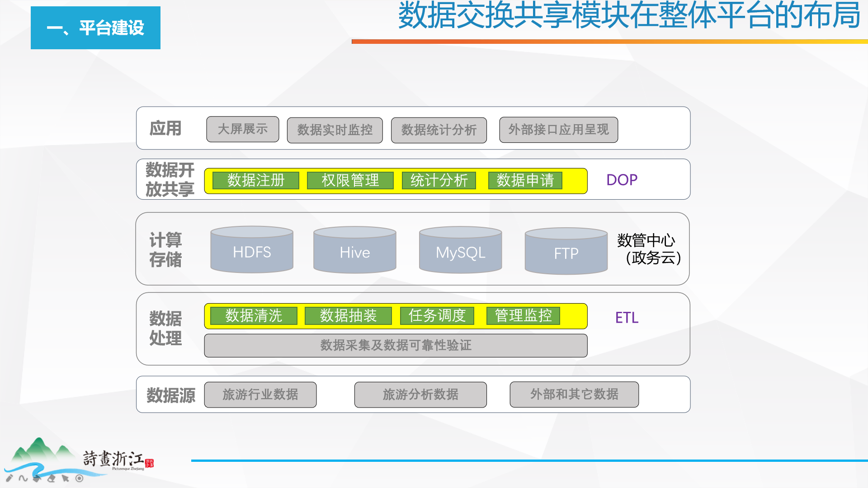Image resolution: width=868 pixels, height=488 pixels.
Task: Click the 权限管理 green box
Action: [x=350, y=180]
